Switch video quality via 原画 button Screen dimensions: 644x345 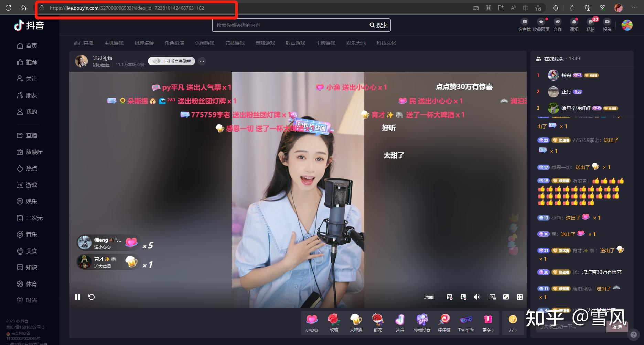click(x=429, y=297)
